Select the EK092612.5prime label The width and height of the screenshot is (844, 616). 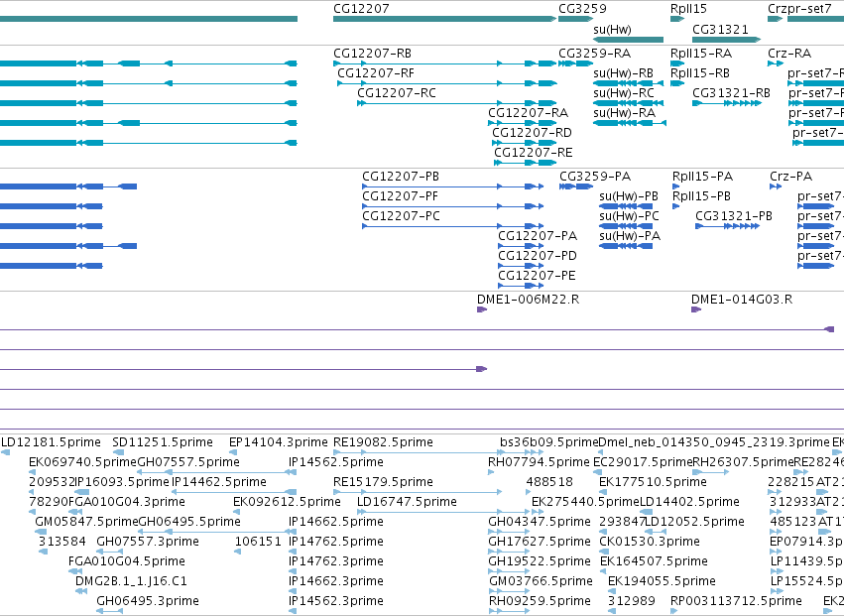point(287,502)
